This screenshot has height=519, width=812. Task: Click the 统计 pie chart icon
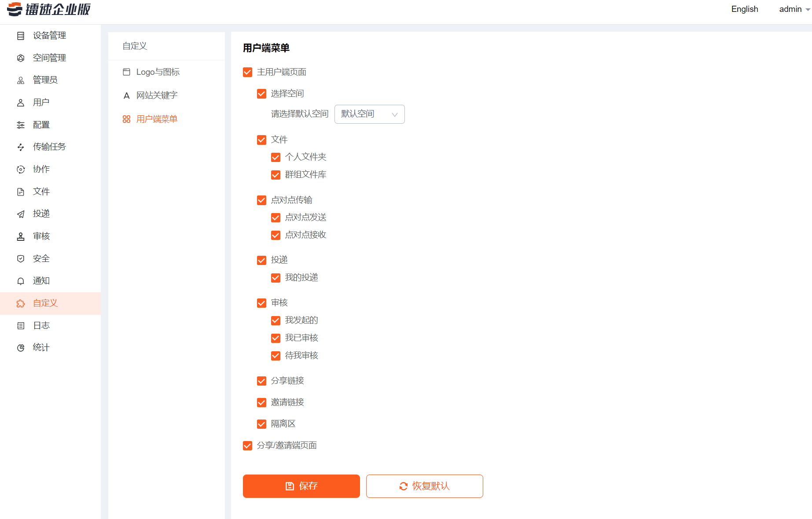tap(21, 348)
